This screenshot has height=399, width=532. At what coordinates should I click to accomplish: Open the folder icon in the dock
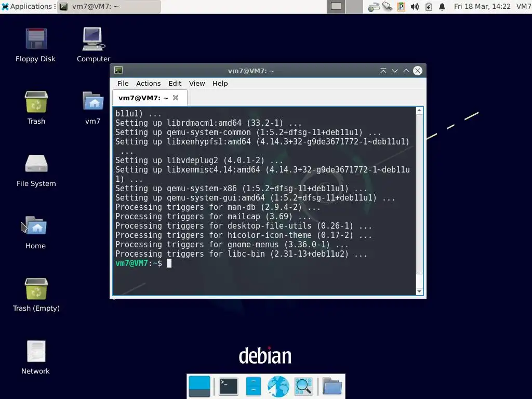point(332,387)
